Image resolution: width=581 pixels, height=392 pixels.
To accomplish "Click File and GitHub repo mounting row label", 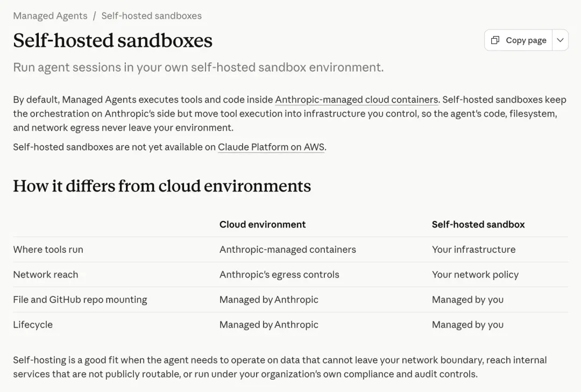I will click(x=80, y=300).
